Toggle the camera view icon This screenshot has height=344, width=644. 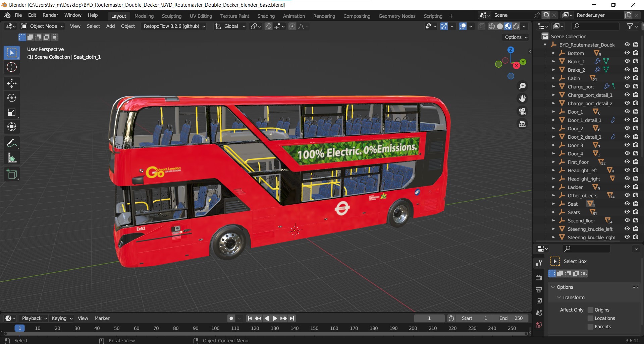522,111
